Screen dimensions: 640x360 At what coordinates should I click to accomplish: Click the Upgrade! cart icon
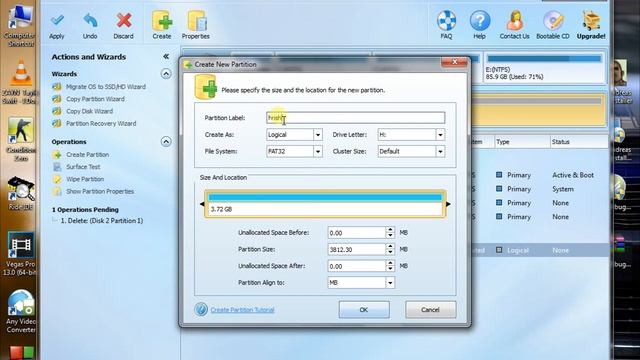591,20
